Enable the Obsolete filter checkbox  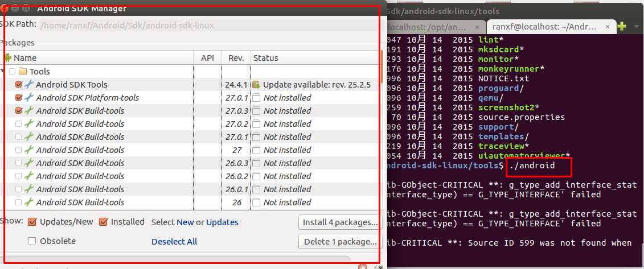pyautogui.click(x=32, y=241)
